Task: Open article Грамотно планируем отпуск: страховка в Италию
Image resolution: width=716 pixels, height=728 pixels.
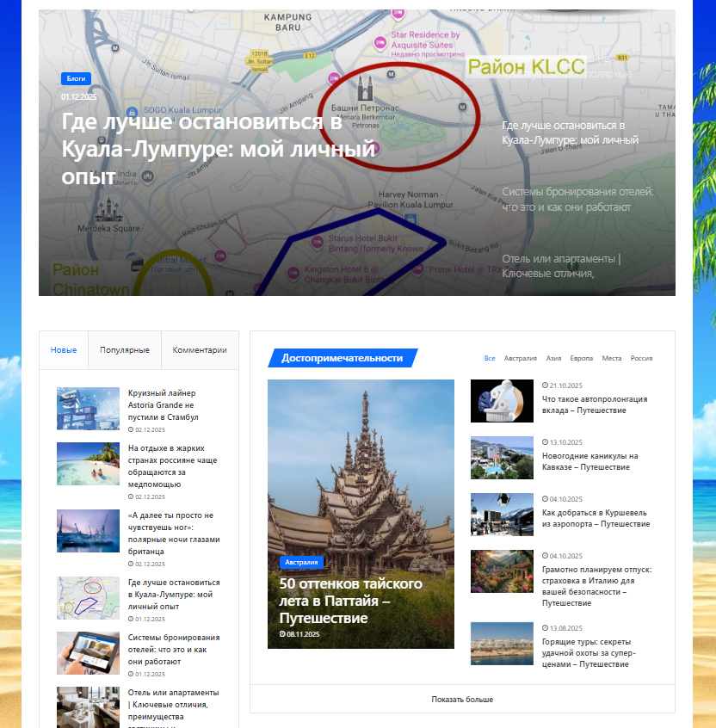Action: pos(596,586)
